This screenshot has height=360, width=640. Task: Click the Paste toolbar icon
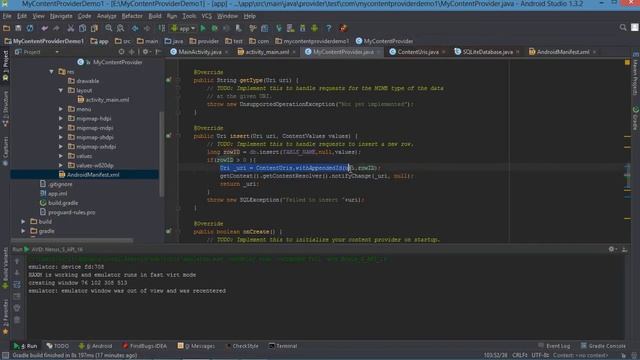(94, 28)
